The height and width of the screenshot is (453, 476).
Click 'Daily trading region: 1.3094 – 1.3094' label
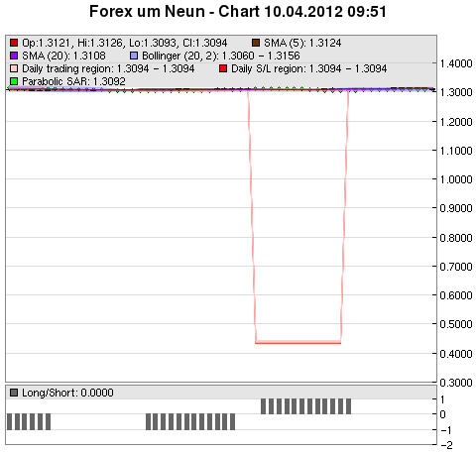tap(108, 68)
